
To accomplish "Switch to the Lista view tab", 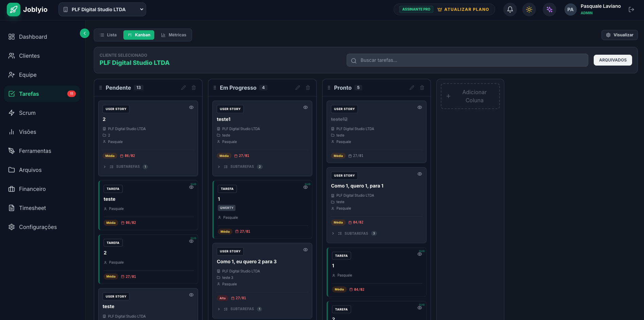I will [108, 35].
